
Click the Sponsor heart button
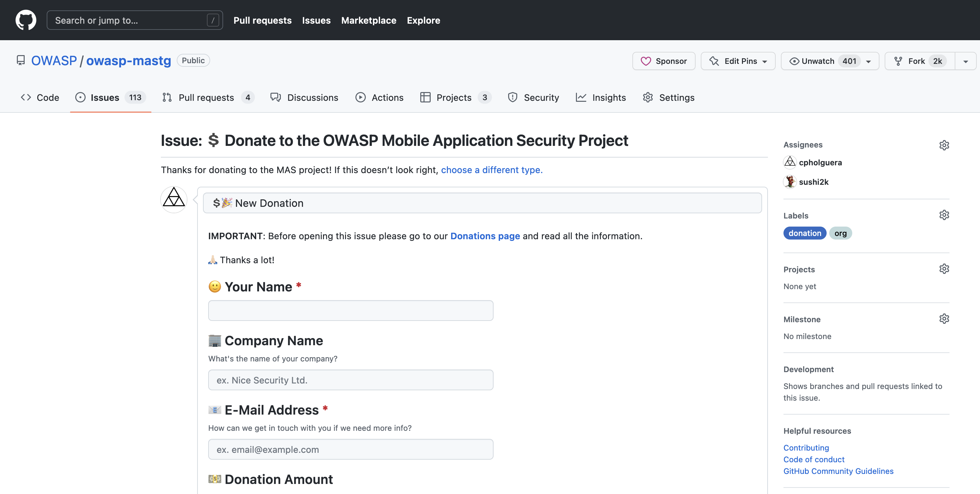(x=663, y=61)
